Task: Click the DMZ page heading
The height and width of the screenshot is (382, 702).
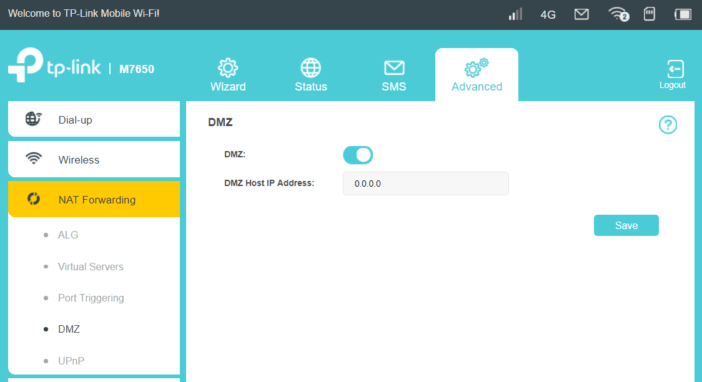Action: 220,122
